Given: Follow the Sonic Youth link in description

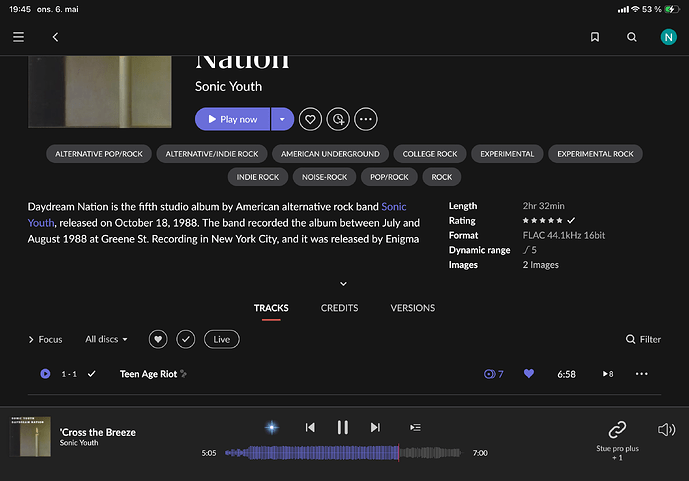Looking at the screenshot, I should pyautogui.click(x=394, y=206).
